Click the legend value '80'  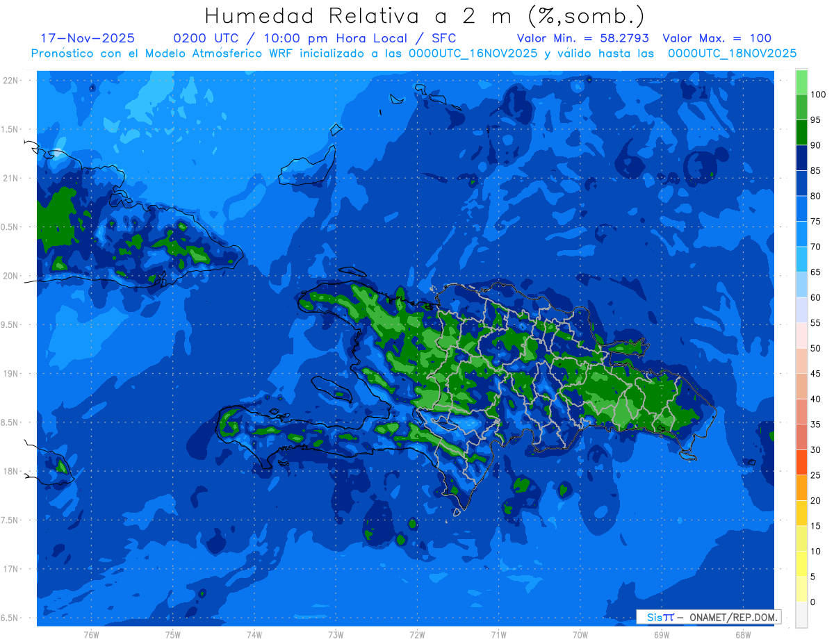[815, 196]
